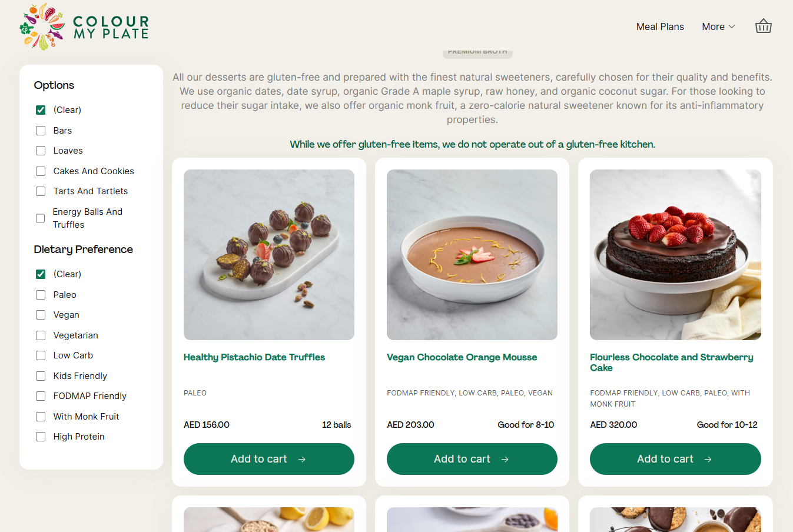The height and width of the screenshot is (532, 793).
Task: Check the Bars option
Action: click(x=41, y=131)
